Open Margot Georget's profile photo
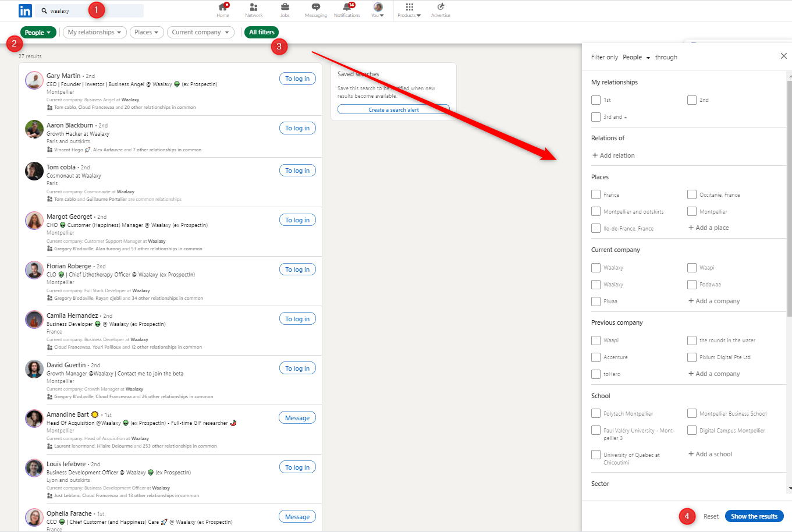792x532 pixels. coord(34,221)
